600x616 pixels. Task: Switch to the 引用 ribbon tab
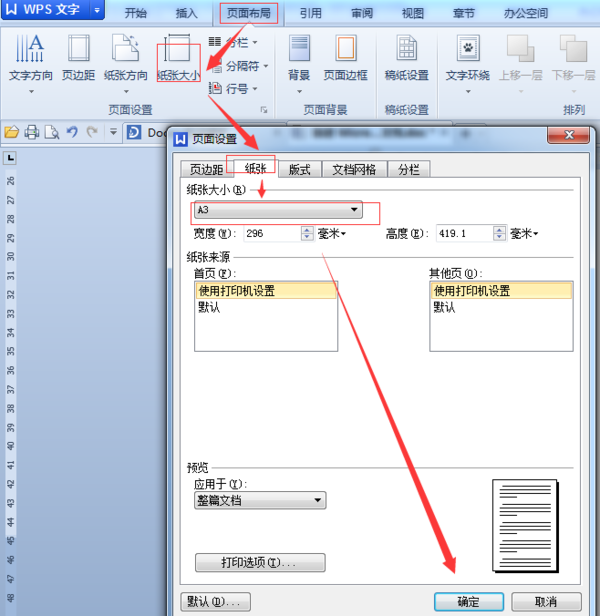point(310,13)
